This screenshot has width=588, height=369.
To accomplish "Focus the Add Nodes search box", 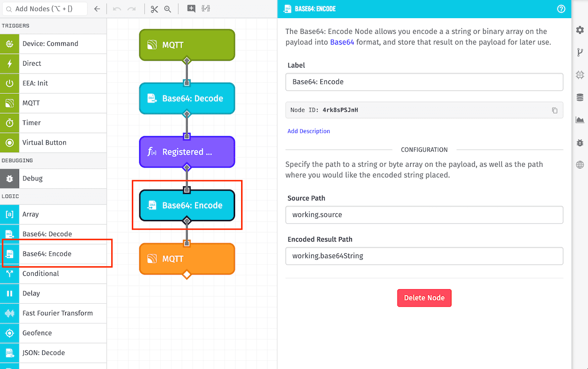I will click(x=47, y=9).
